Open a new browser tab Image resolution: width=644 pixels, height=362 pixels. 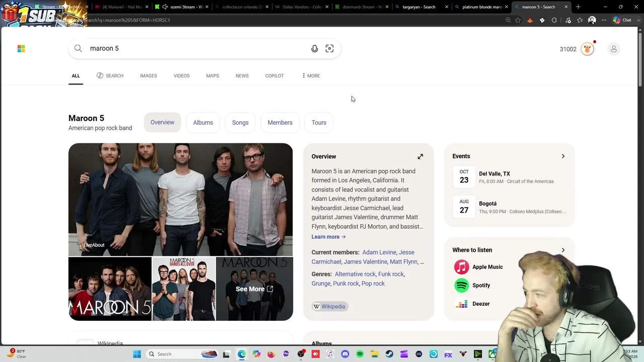578,7
